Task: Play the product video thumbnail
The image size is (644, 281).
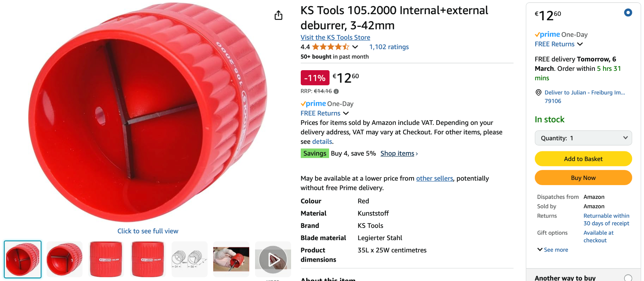Action: [x=273, y=259]
